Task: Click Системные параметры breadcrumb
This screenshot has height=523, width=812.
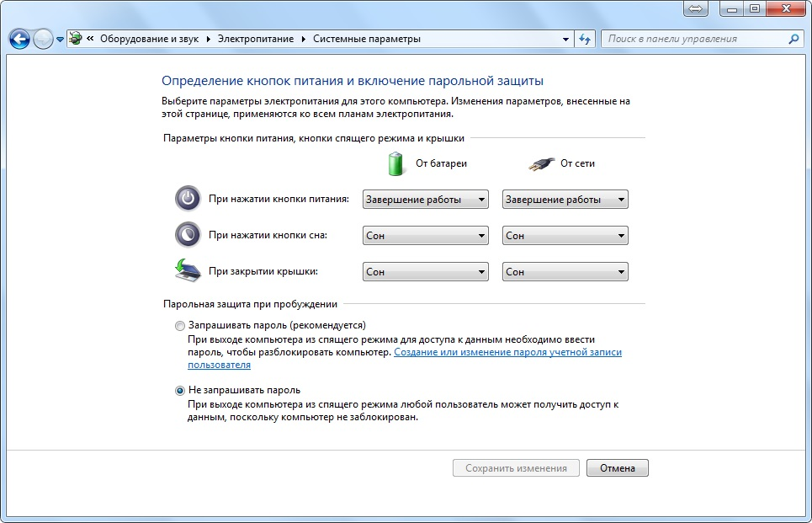Action: point(367,39)
